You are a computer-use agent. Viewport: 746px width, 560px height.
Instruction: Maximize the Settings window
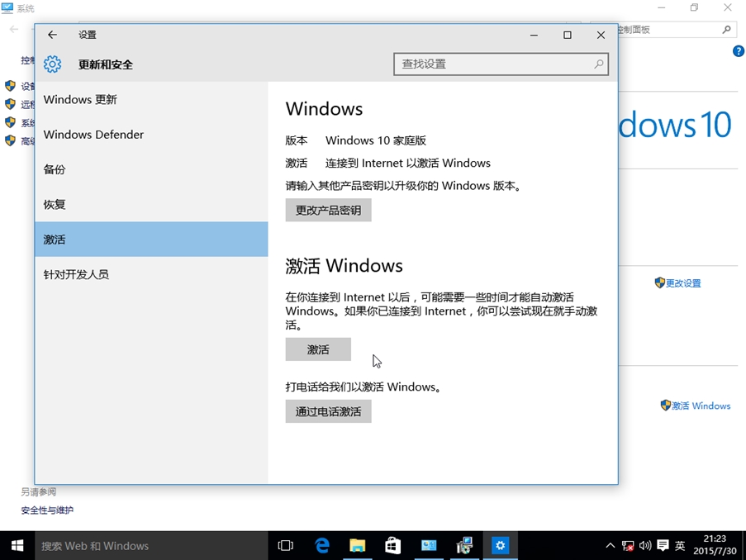pyautogui.click(x=567, y=35)
